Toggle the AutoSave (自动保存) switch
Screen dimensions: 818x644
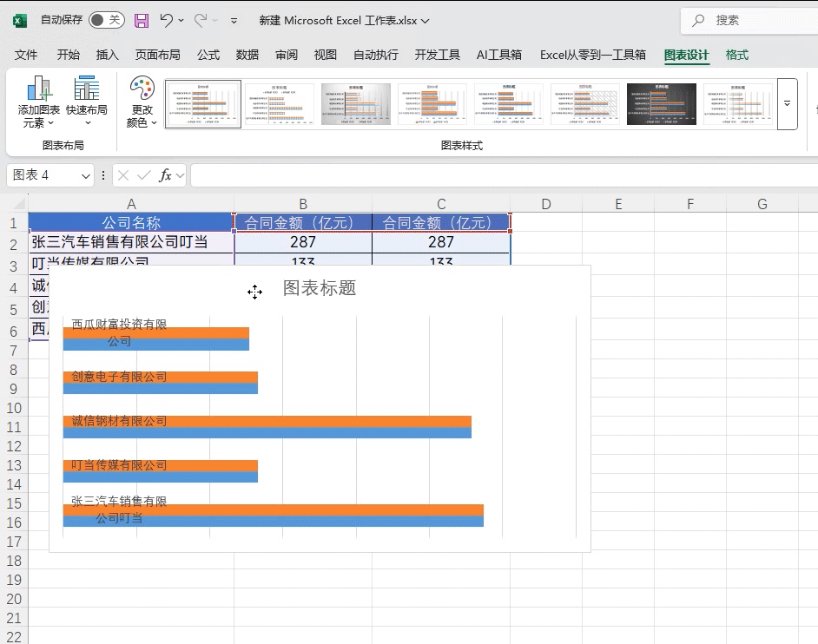tap(106, 20)
